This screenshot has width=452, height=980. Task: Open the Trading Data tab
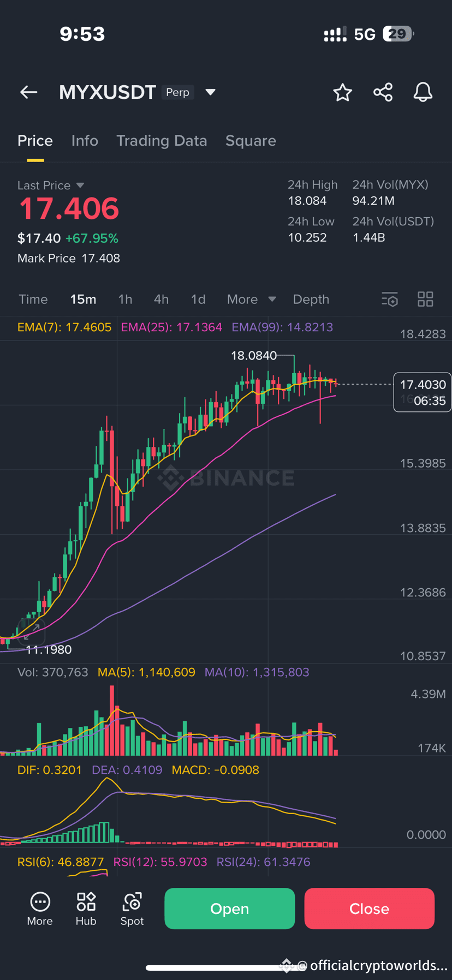coord(162,141)
